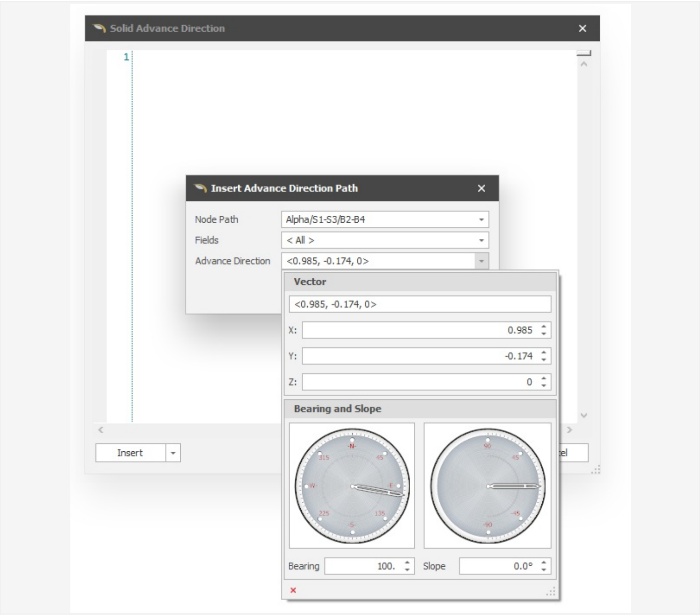
Task: Click the Insert button
Action: tap(130, 453)
